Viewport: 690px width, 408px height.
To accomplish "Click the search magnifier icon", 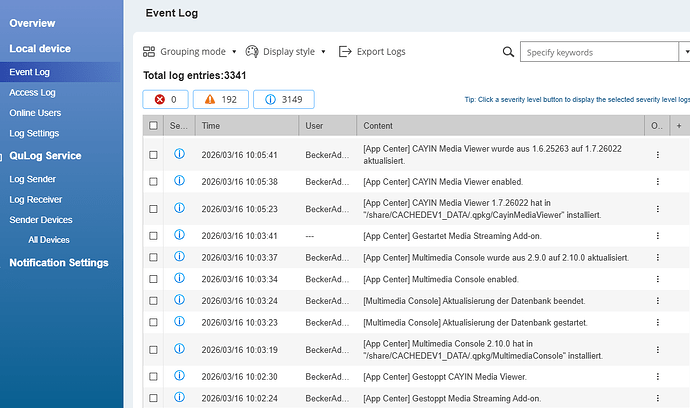I will point(510,52).
